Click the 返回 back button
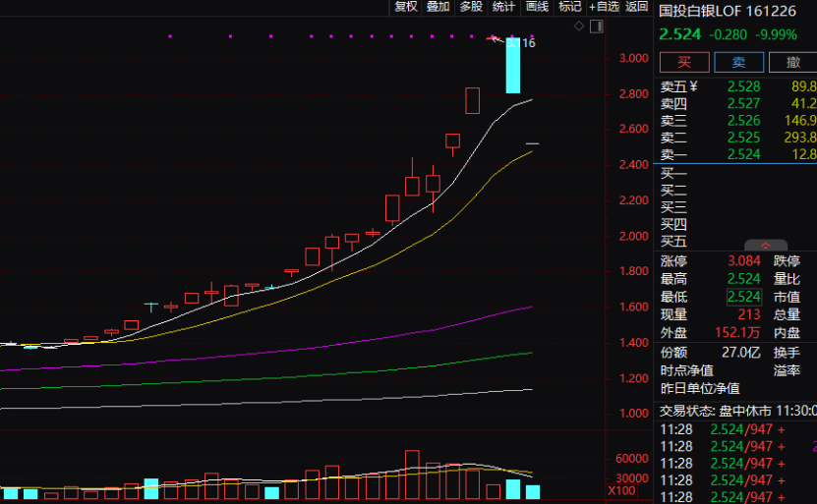Screen dimensions: 817x504 pos(636,7)
